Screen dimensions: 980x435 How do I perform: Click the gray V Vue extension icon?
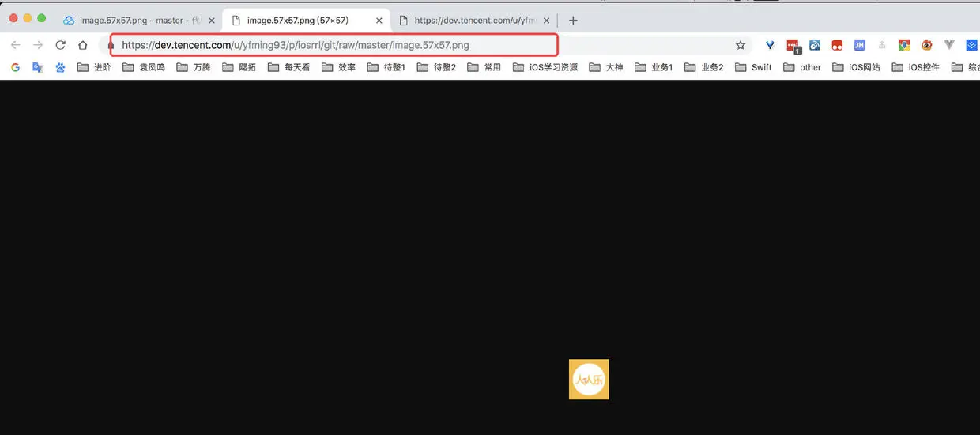(x=949, y=45)
